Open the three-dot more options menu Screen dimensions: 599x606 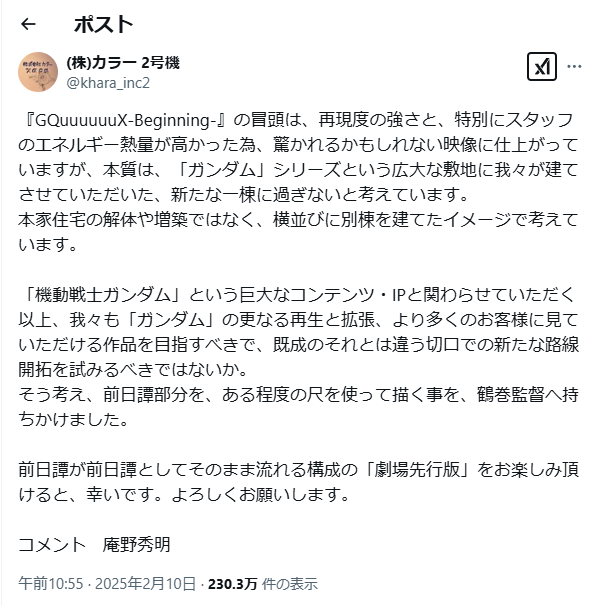click(574, 66)
